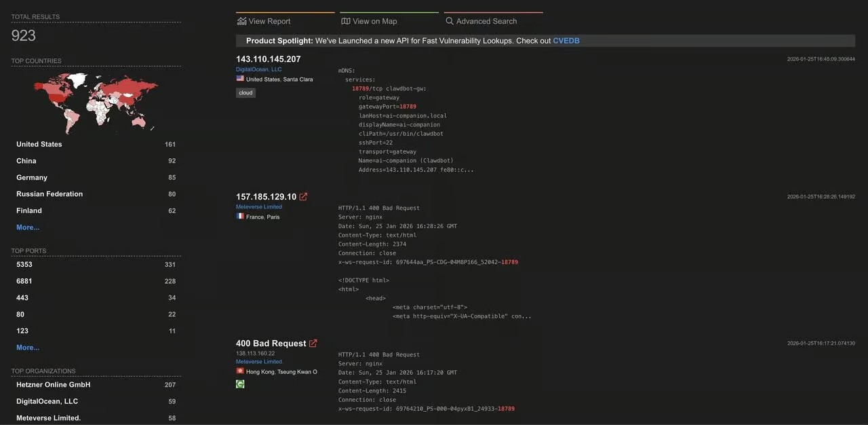Click the DigitalOcean, LLC organization link under 143.110.145.207

coord(258,69)
